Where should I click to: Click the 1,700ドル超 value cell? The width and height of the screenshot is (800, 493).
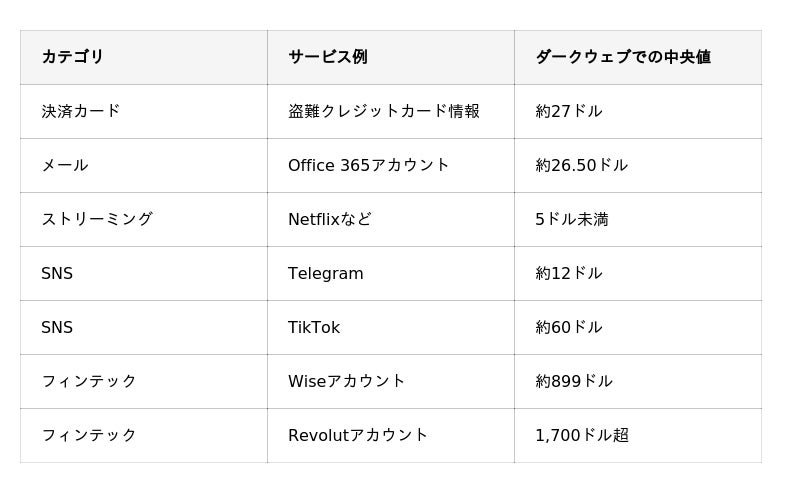point(638,436)
